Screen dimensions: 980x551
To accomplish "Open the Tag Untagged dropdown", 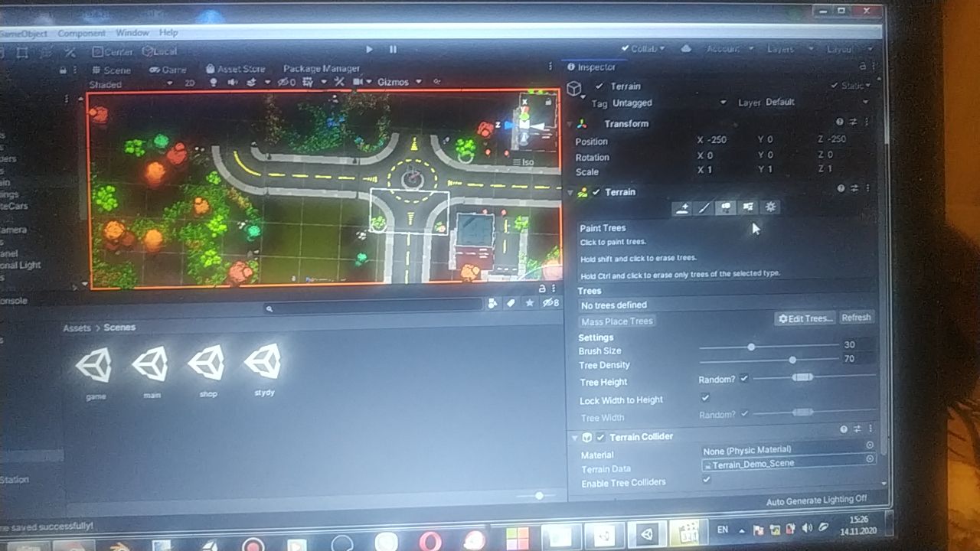I will pos(671,103).
